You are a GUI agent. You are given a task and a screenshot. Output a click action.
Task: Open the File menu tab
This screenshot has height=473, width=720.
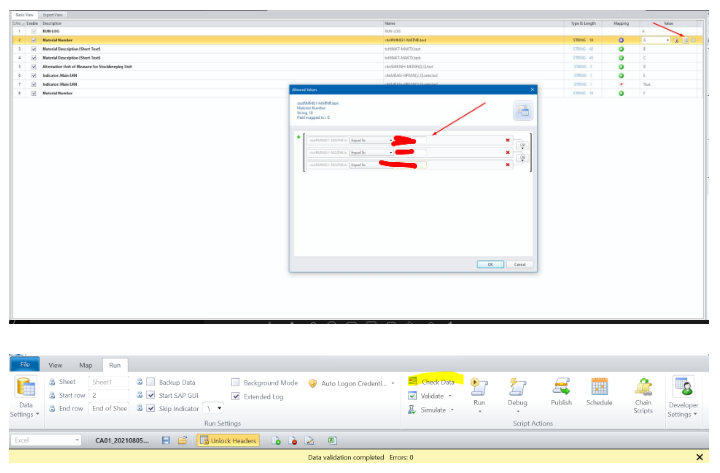[x=25, y=365]
